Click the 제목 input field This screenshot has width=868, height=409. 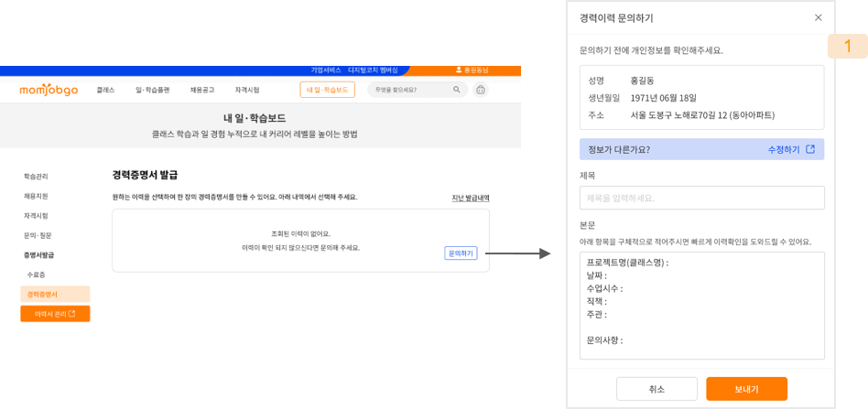tap(701, 198)
